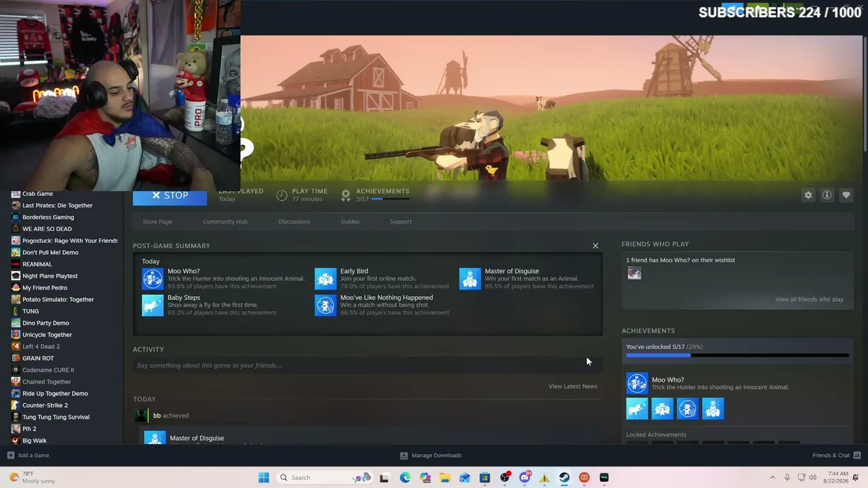Viewport: 868px width, 488px height.
Task: Click Unicycle Together game icon
Action: (16, 335)
